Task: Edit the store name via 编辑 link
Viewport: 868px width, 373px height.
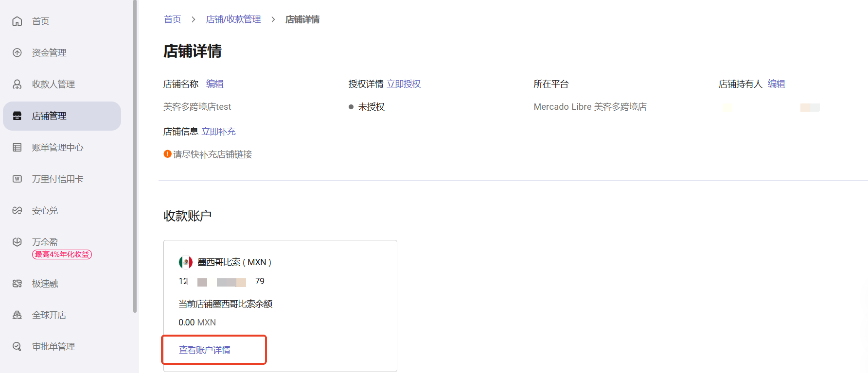Action: coord(214,84)
